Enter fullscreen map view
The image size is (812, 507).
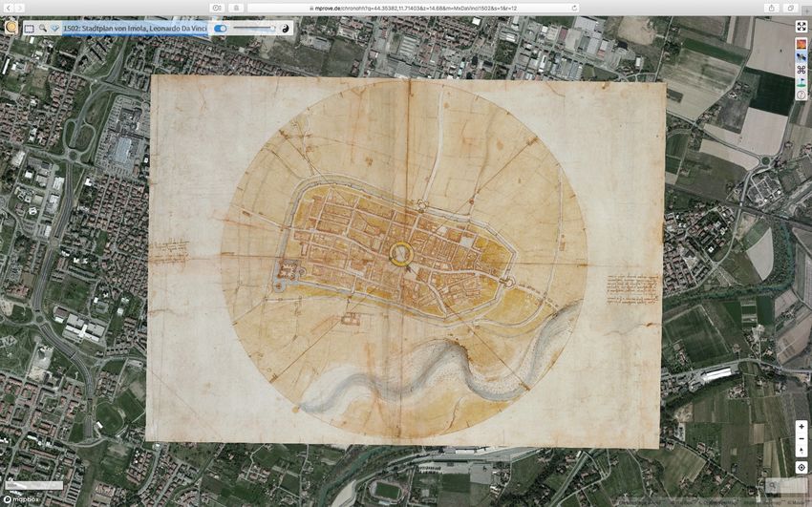[801, 27]
